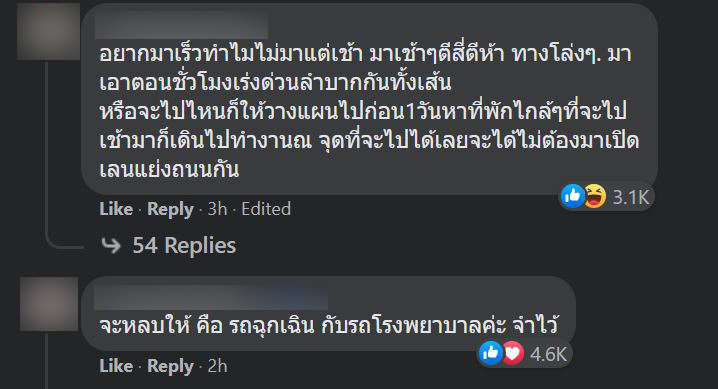Click the thumbs-up reaction icon beside 4.6K
The width and height of the screenshot is (718, 389).
click(x=491, y=353)
